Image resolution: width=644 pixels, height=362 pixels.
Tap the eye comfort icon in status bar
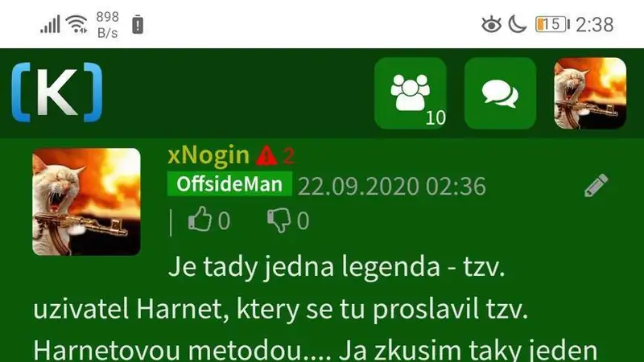491,24
